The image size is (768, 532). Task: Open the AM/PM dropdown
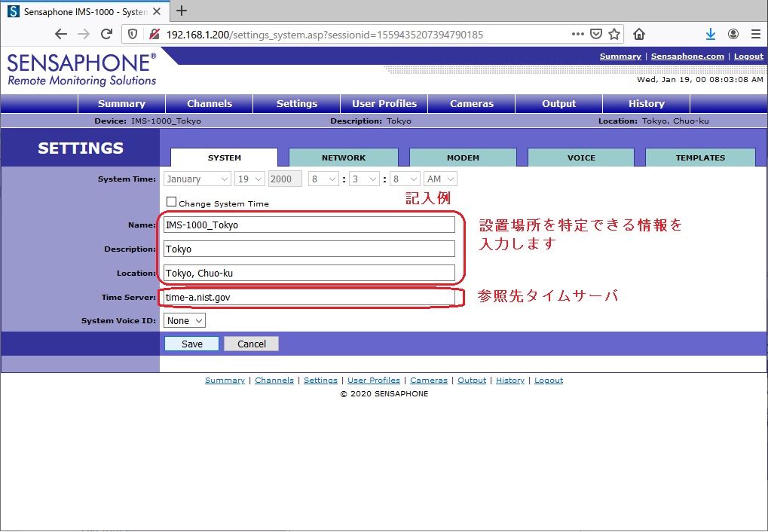[440, 179]
